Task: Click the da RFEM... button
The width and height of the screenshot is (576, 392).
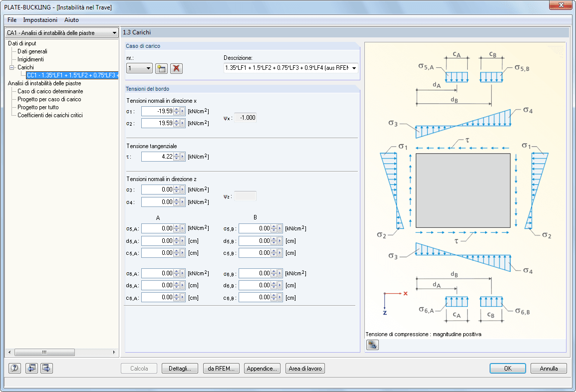Action: pyautogui.click(x=222, y=369)
